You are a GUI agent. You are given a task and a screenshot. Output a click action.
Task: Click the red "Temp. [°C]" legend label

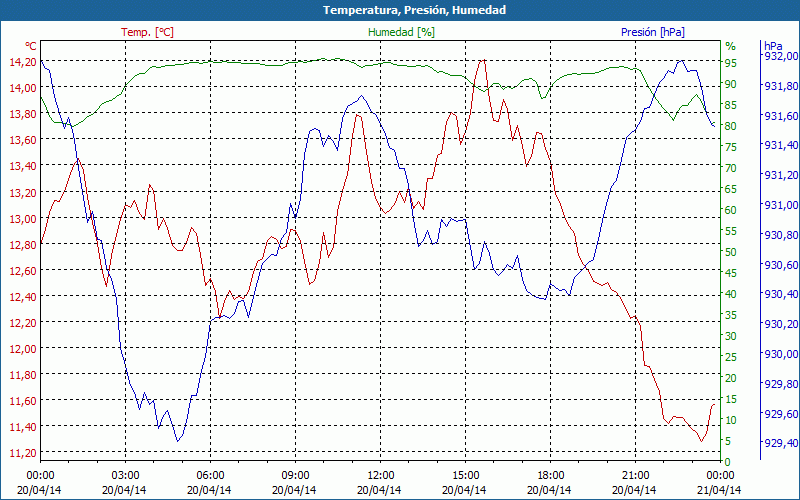(x=147, y=32)
